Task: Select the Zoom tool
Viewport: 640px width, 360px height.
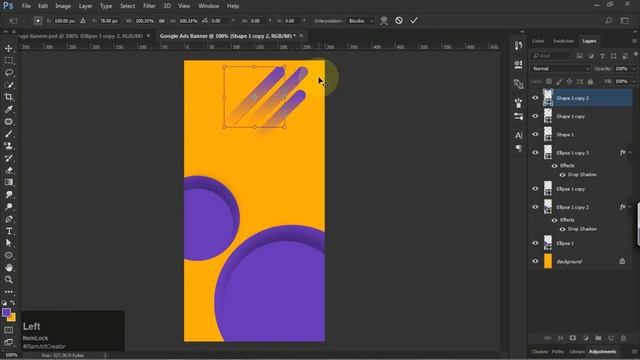Action: pos(9,280)
